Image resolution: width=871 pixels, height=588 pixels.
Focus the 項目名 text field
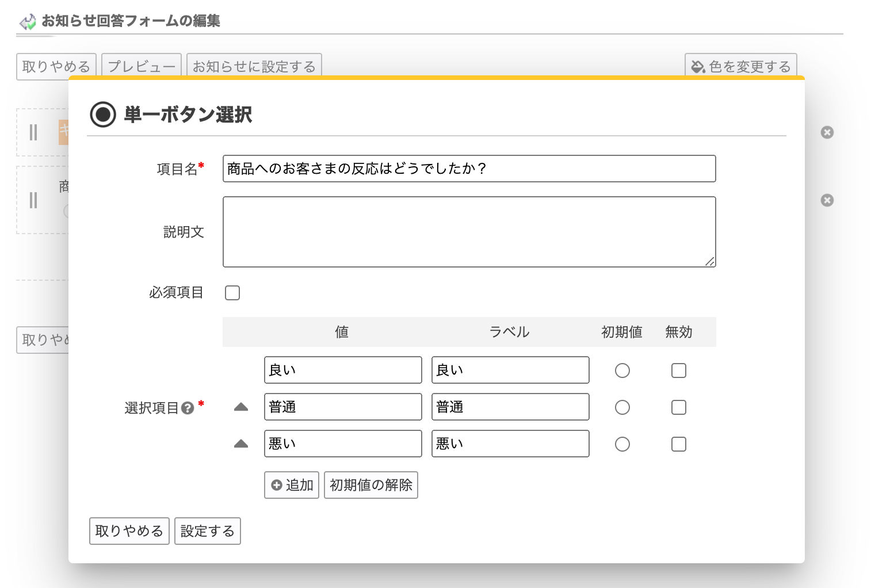[469, 169]
